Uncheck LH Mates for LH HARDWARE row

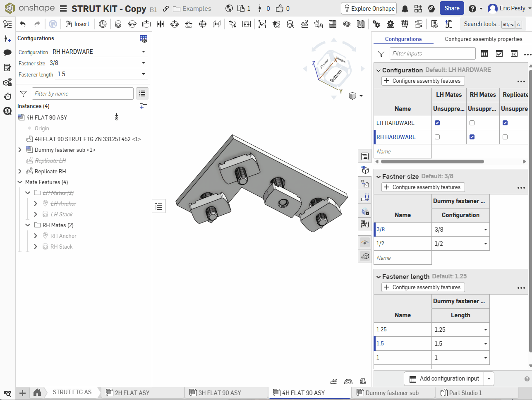click(437, 123)
